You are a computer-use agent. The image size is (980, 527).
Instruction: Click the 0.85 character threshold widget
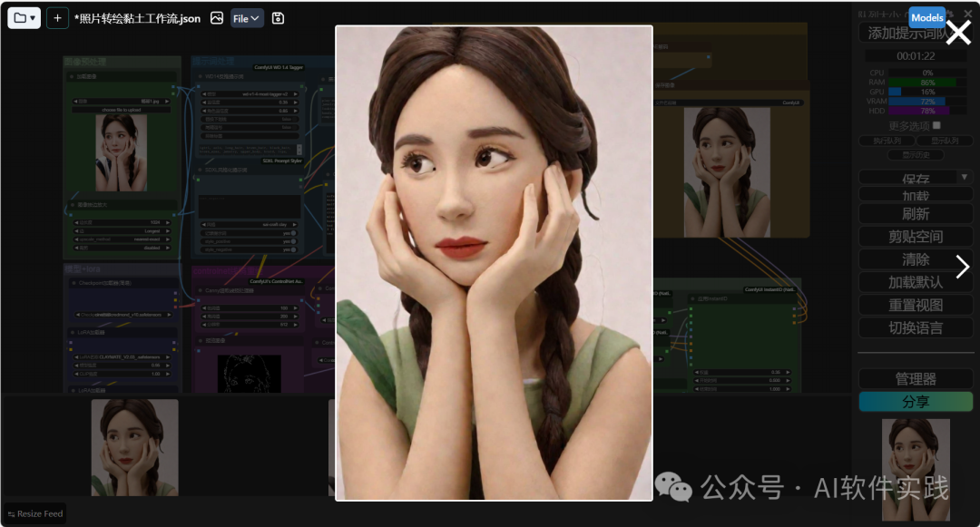coord(250,111)
